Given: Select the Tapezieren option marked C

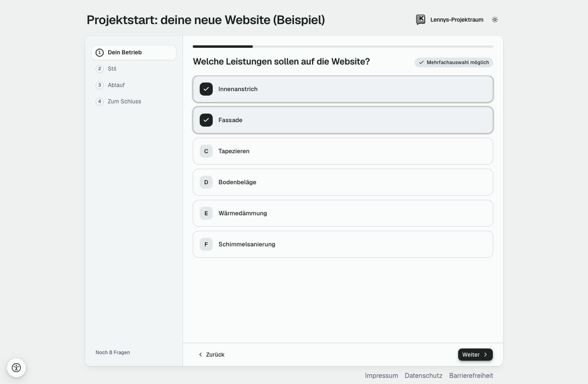Looking at the screenshot, I should 343,151.
